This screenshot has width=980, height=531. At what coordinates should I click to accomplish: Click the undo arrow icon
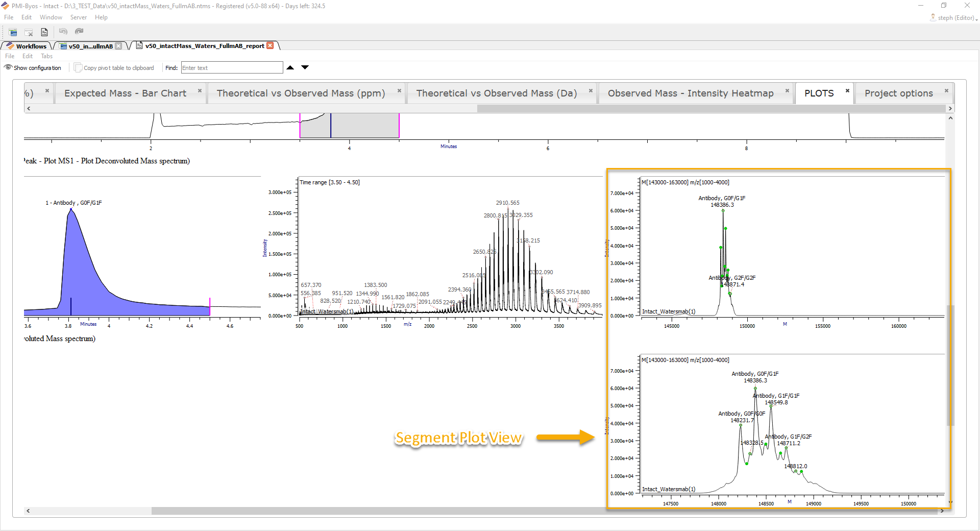(63, 32)
